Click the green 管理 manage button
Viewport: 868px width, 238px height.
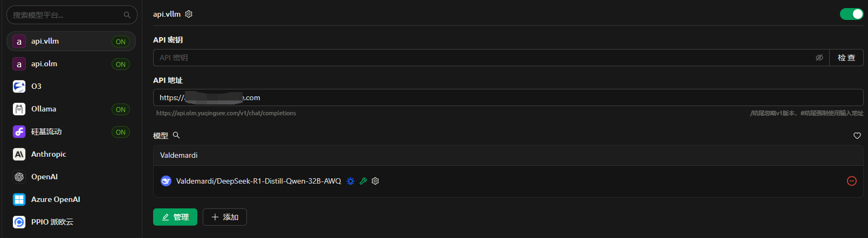pos(175,217)
